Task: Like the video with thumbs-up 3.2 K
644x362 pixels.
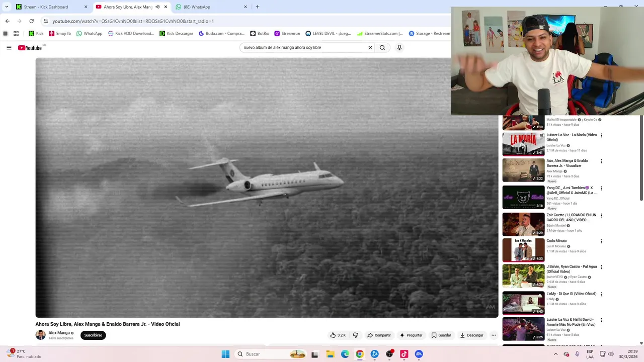Action: coord(338,335)
